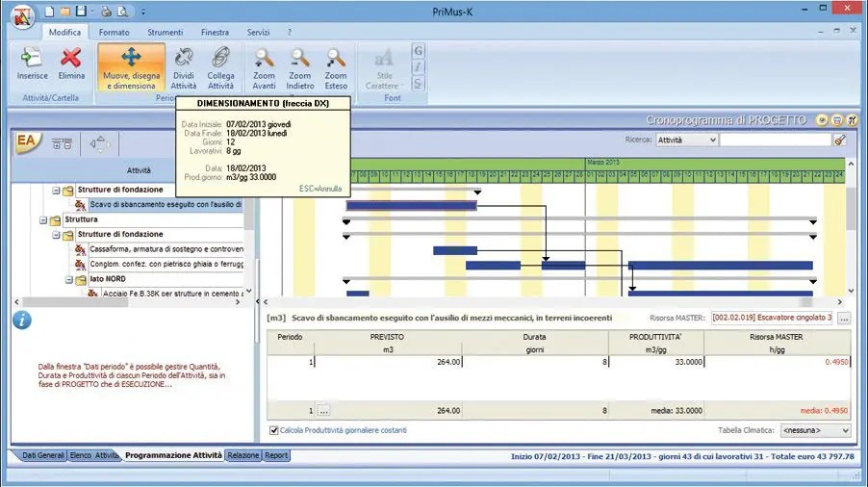868x487 pixels.
Task: Click Zoom Indietro magnifier
Action: [x=300, y=68]
